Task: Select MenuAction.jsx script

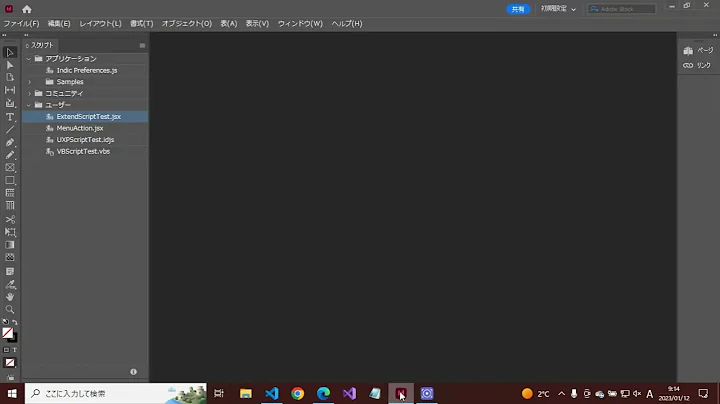Action: (86, 128)
